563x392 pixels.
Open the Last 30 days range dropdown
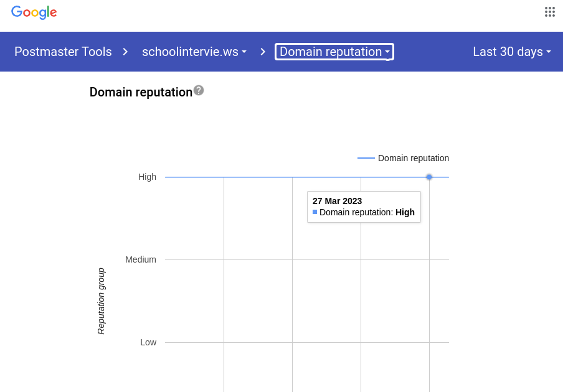512,52
